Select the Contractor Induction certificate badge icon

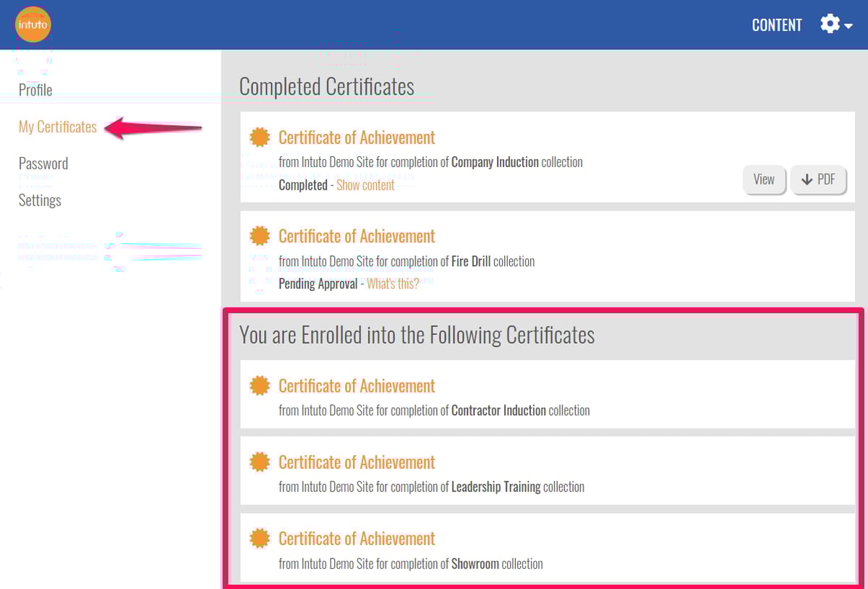pyautogui.click(x=259, y=385)
